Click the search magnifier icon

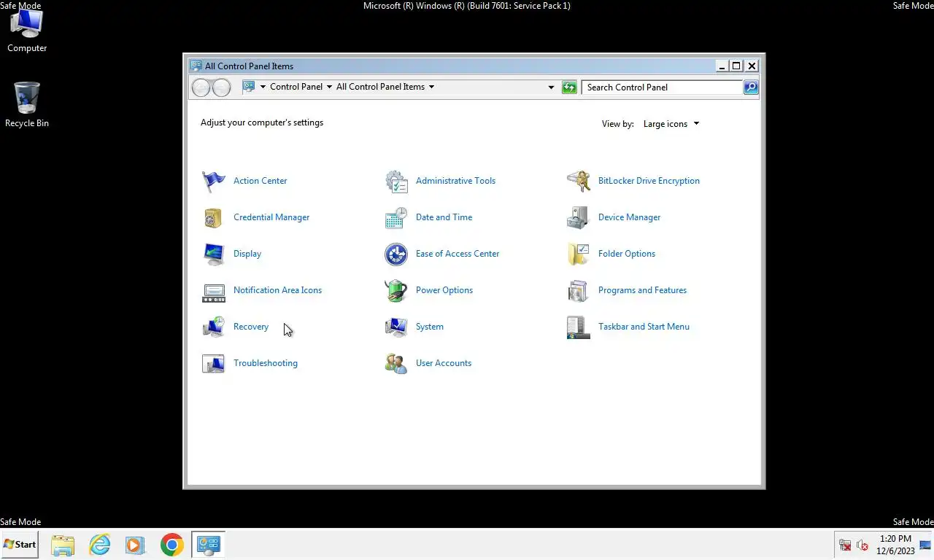(751, 87)
